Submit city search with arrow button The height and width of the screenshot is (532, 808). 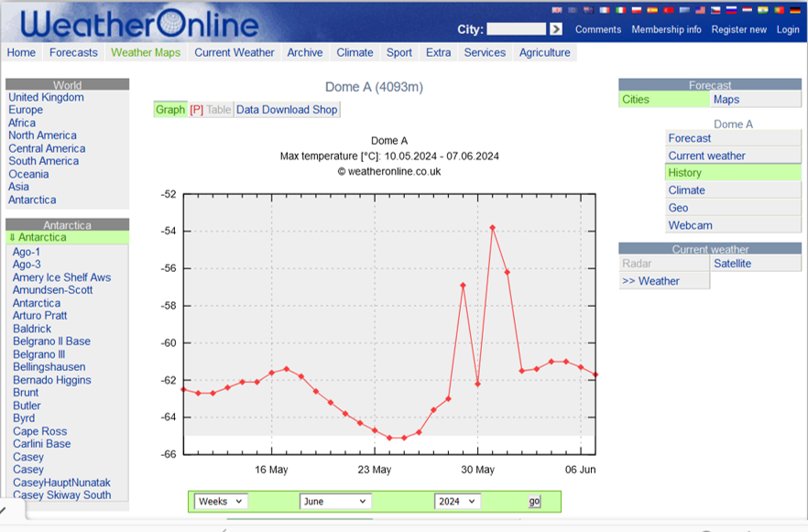(555, 28)
